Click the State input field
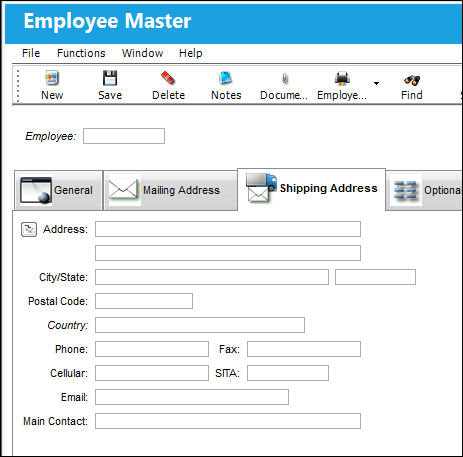Screen dimensions: 463x457 click(375, 277)
